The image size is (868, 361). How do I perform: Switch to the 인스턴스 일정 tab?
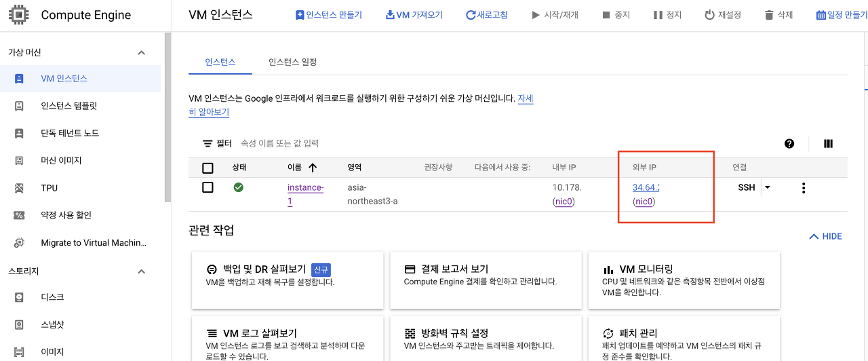pos(293,62)
